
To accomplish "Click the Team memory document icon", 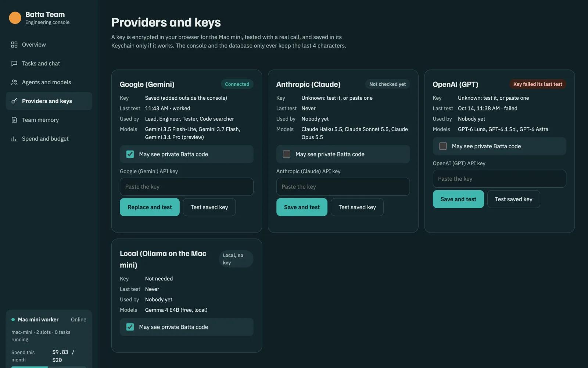I will coord(14,120).
